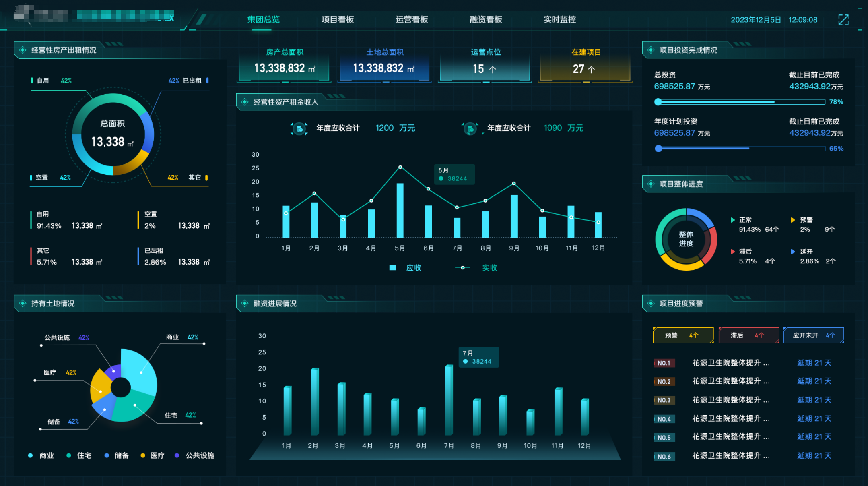Click the 空置 2% statistic
This screenshot has width=868, height=486.
tap(174, 220)
